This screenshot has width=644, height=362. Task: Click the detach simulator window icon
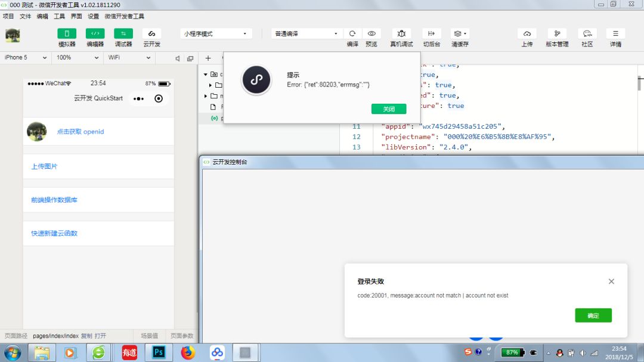pyautogui.click(x=190, y=58)
